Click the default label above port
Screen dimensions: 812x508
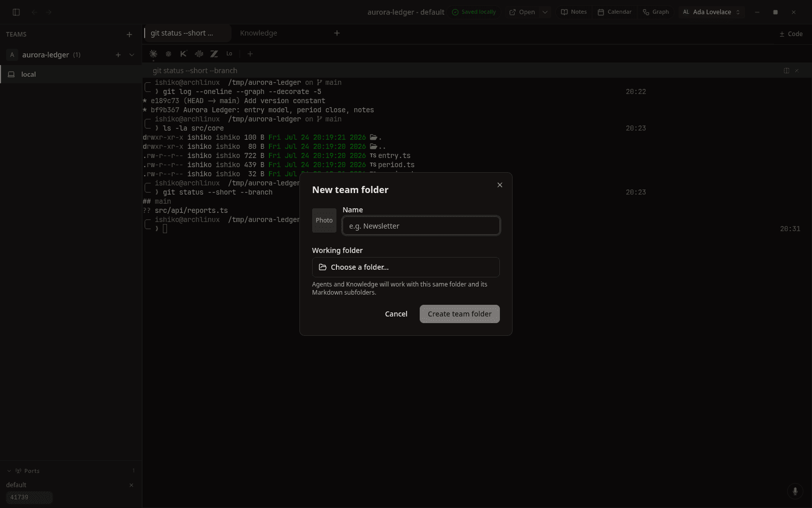(x=16, y=485)
